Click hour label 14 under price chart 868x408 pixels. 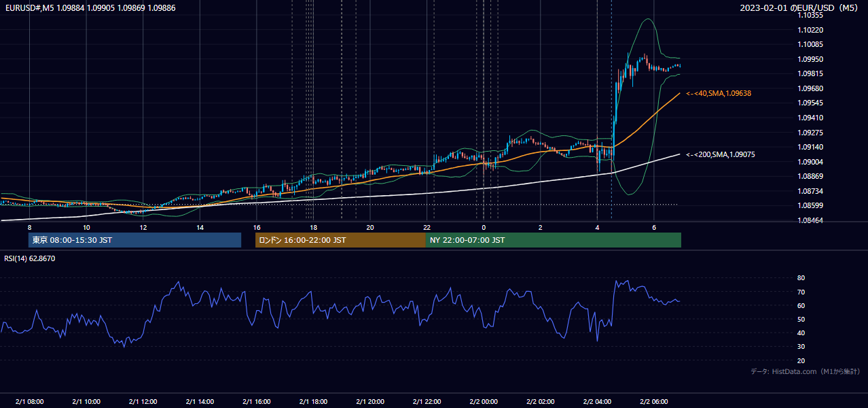[200, 227]
